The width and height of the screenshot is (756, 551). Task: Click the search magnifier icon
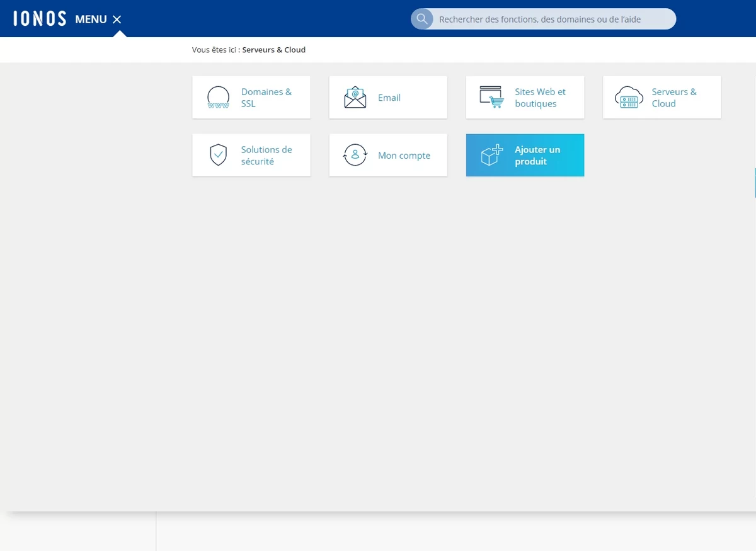[421, 19]
